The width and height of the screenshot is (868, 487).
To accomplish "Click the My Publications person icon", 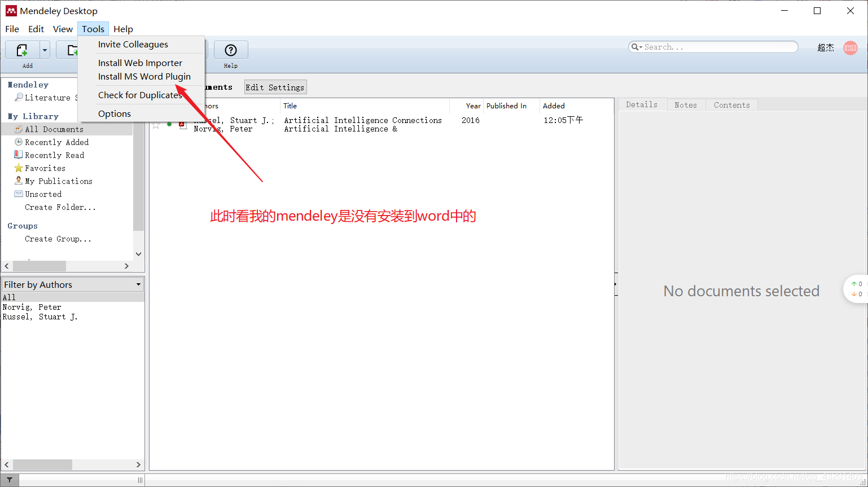I will [x=19, y=181].
